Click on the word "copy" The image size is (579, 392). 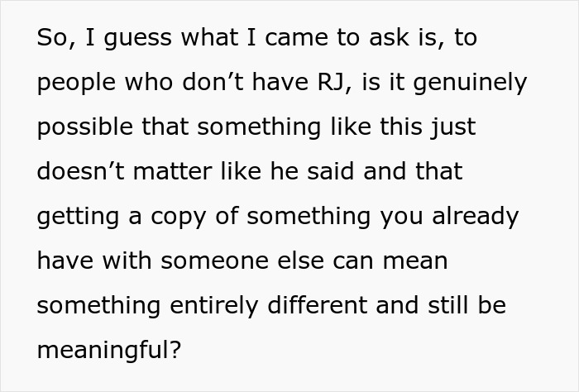click(179, 218)
